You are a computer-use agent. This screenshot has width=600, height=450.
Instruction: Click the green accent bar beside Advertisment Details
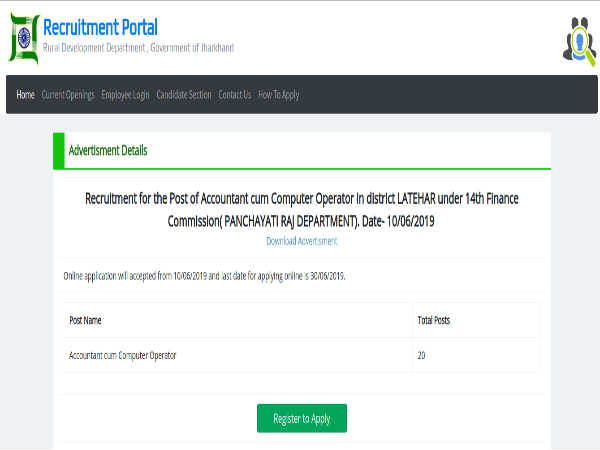[55, 151]
